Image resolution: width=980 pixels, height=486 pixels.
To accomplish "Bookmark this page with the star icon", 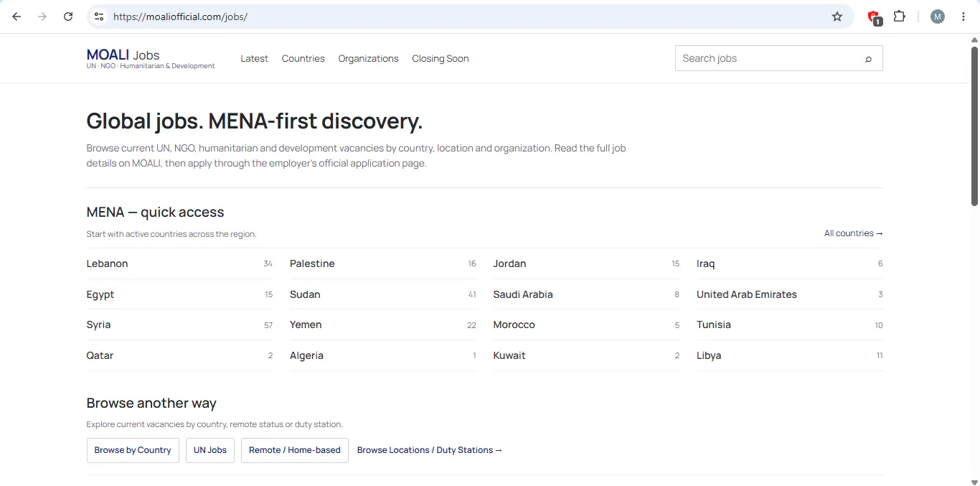I will (x=837, y=17).
